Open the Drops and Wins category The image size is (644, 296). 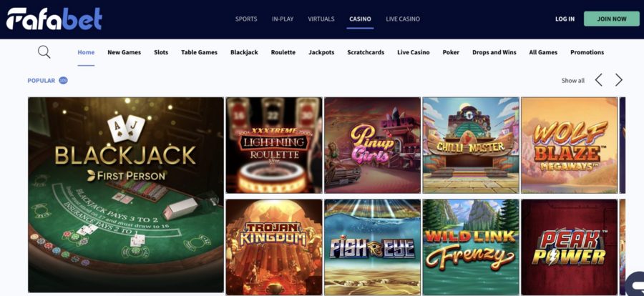coord(494,52)
